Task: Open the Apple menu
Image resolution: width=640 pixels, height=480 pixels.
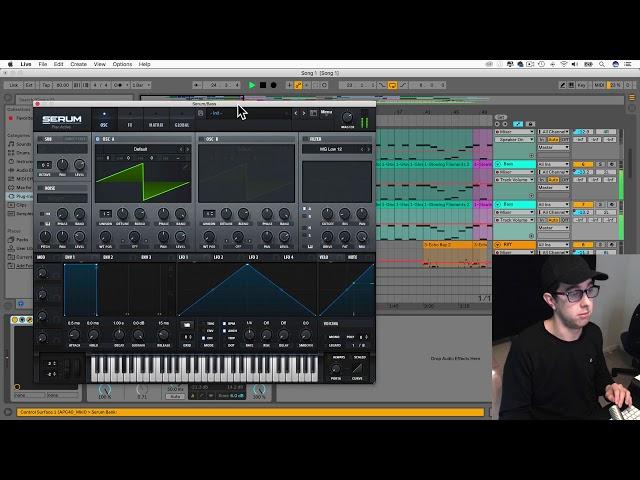Action: coord(10,64)
